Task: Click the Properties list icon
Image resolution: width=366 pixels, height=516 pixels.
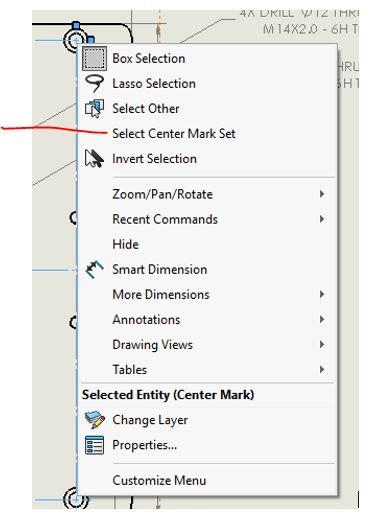Action: [x=94, y=445]
